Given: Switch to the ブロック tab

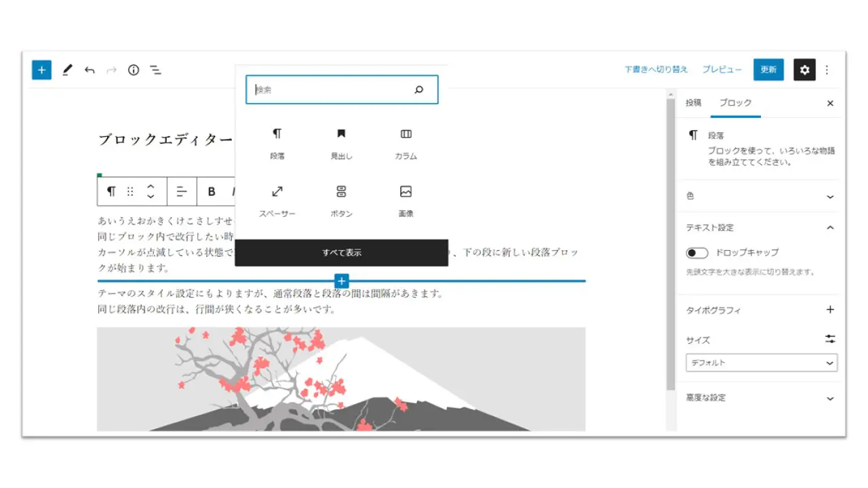Looking at the screenshot, I should (735, 103).
